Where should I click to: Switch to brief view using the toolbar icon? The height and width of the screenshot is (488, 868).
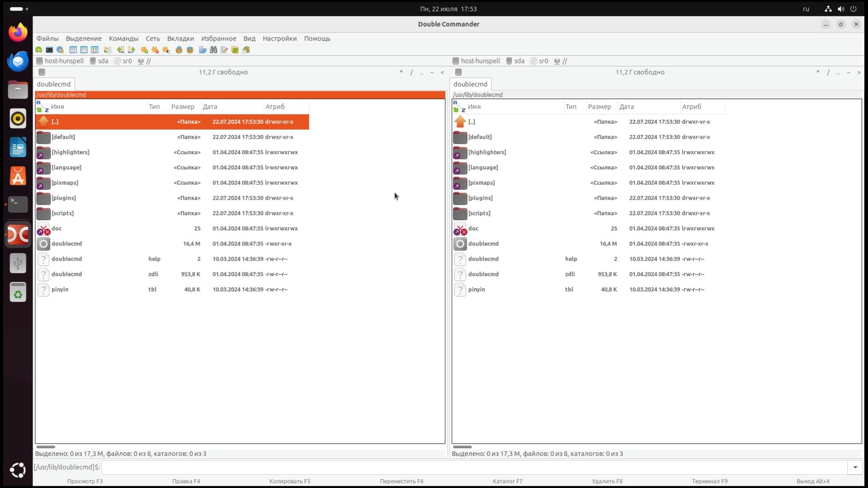pos(73,50)
